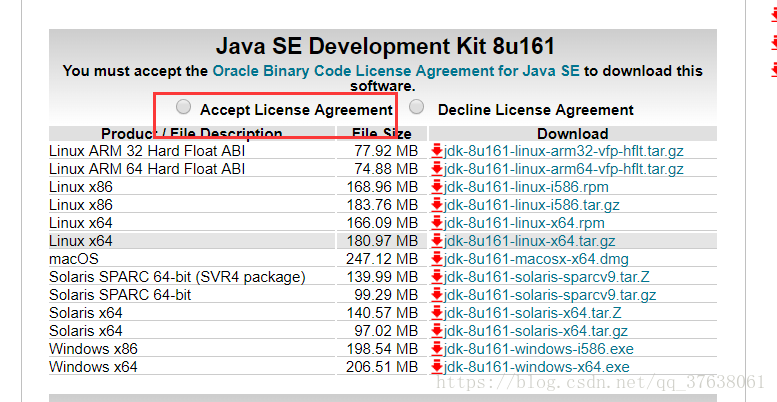Click the 139.99 MB file size cell

click(382, 277)
